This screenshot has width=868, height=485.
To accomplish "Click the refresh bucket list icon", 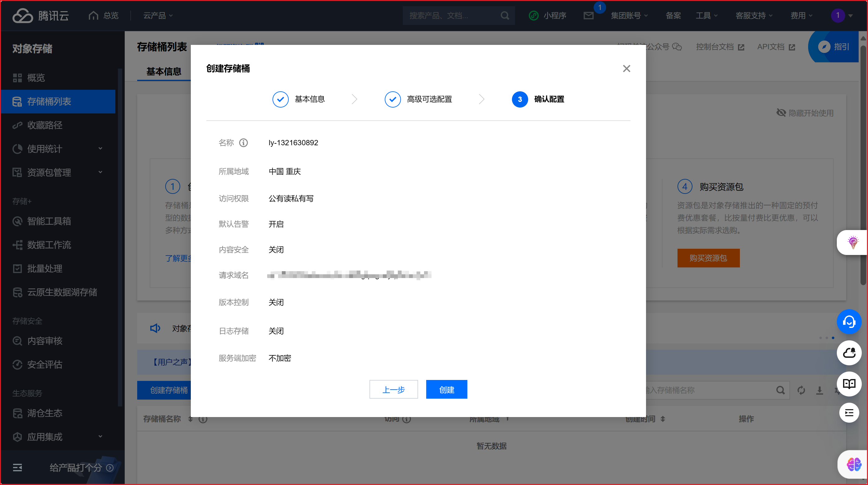I will (801, 390).
